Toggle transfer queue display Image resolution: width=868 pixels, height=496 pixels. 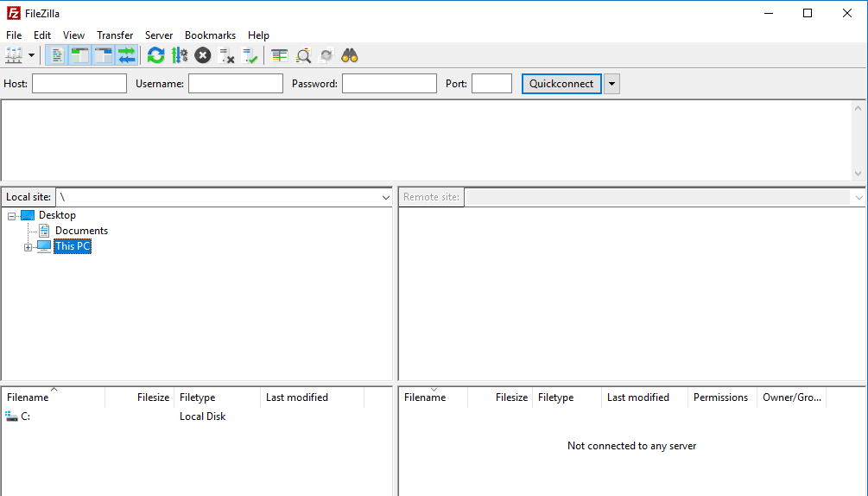click(127, 55)
